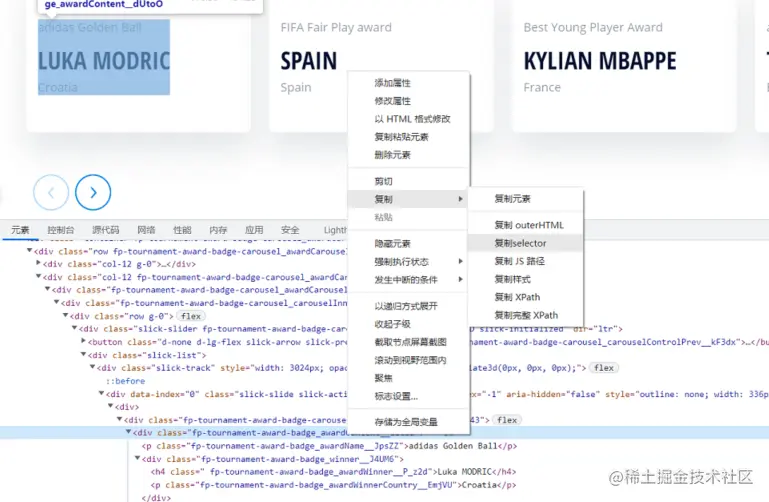Click the flex badge beside row g-0
The width and height of the screenshot is (769, 502).
[x=191, y=316]
